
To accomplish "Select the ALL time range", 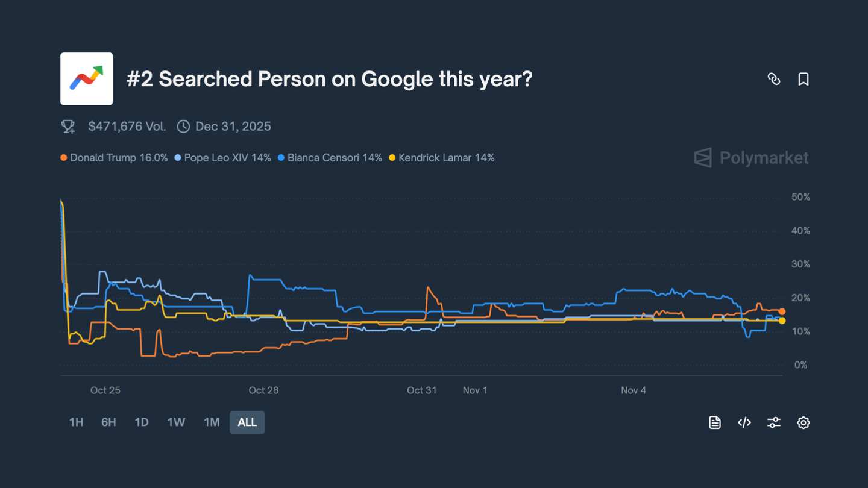I will [x=247, y=422].
